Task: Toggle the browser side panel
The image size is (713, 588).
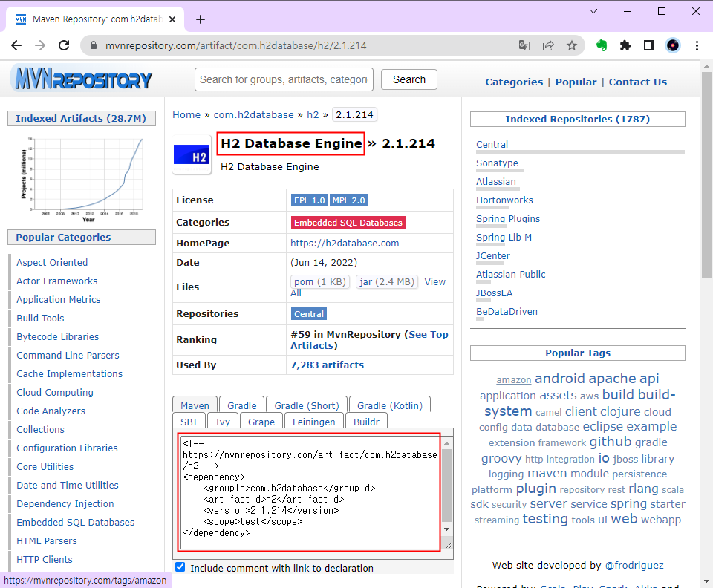Action: [x=649, y=45]
